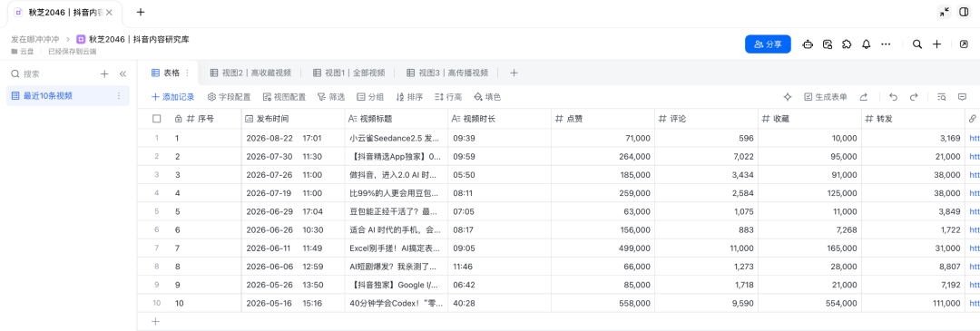Open in new window arrow icon

(964, 44)
